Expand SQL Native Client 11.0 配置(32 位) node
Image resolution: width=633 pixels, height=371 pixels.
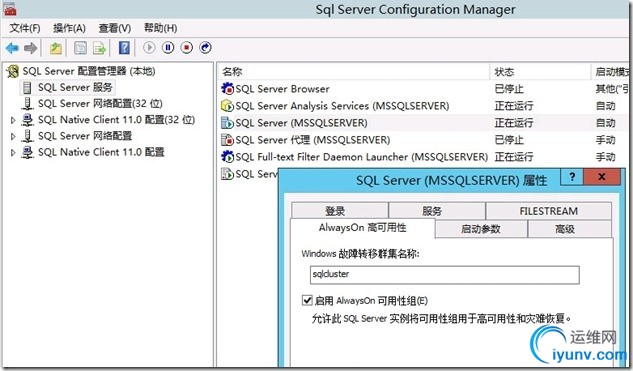tap(13, 120)
